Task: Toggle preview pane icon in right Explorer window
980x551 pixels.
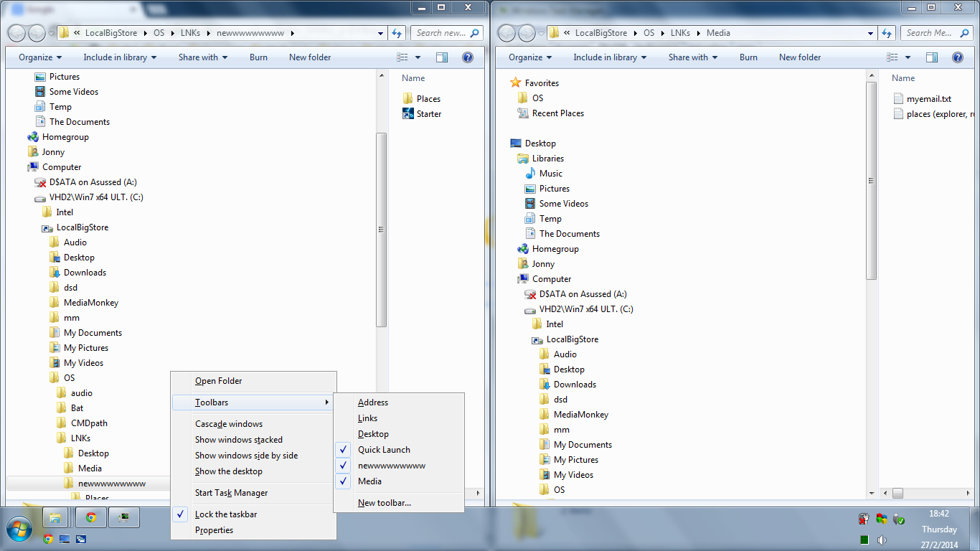Action: (931, 57)
